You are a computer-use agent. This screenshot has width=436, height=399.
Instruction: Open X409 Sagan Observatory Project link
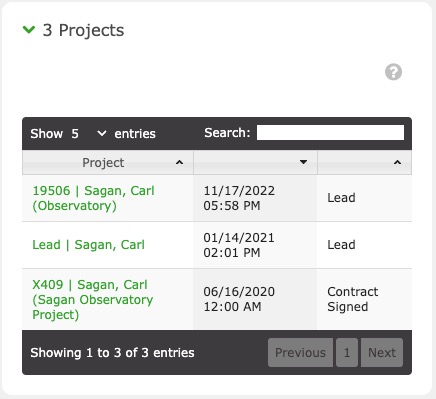(92, 300)
